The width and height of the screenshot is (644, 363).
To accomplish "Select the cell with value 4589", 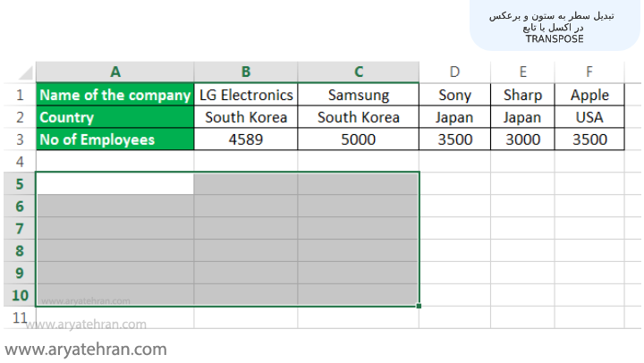I will click(246, 139).
